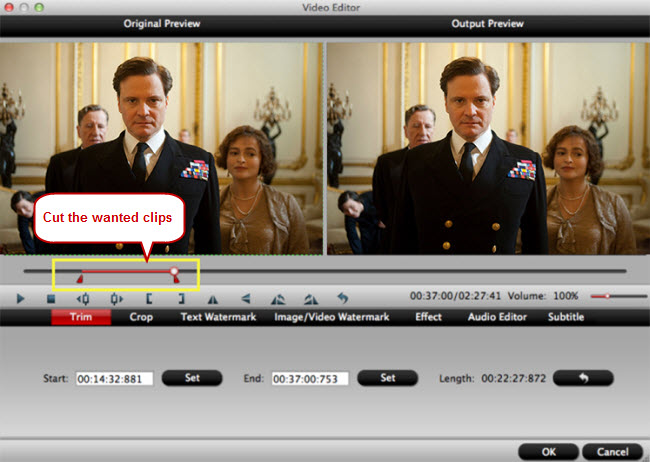Step to next frame
This screenshot has width=650, height=462.
tap(116, 299)
